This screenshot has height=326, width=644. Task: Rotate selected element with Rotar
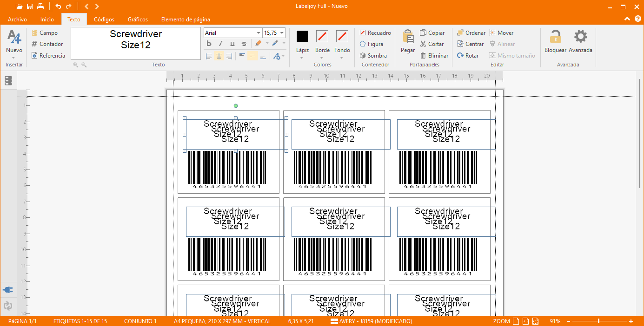pos(468,55)
